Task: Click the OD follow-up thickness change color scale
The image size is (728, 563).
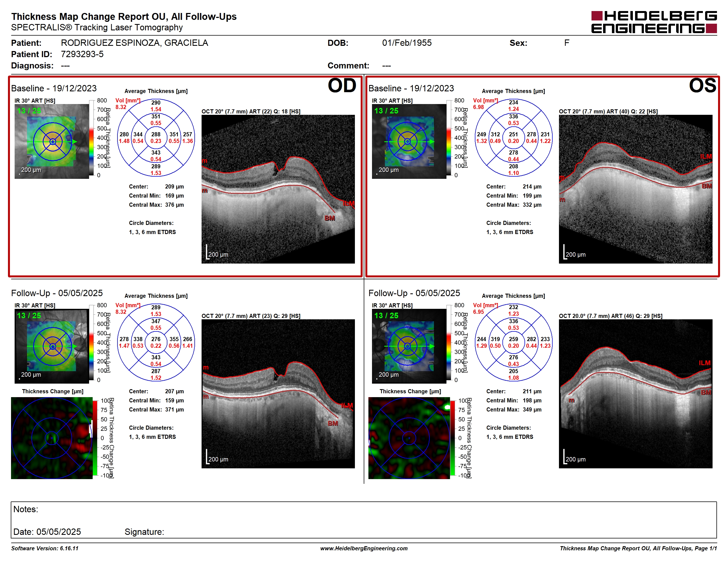Action: [95, 438]
